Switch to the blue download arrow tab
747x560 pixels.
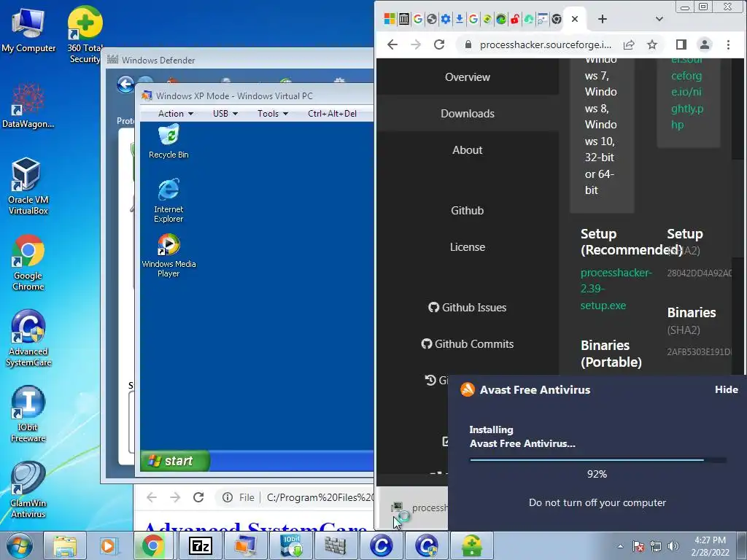point(459,19)
